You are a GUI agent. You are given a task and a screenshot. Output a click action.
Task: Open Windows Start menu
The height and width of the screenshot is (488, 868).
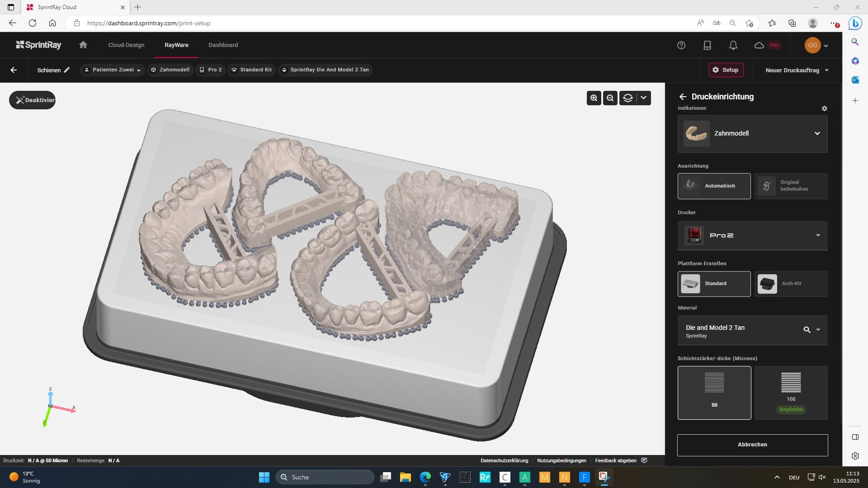[264, 477]
